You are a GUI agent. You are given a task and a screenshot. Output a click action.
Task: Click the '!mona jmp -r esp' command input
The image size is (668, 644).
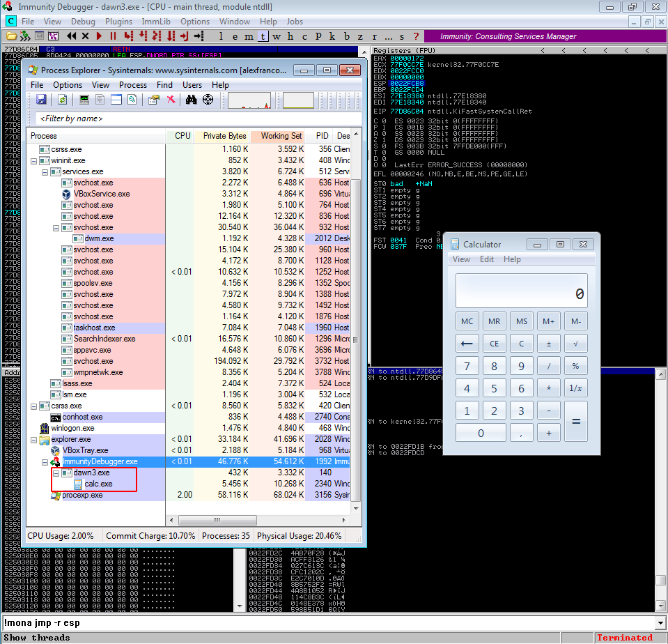(x=329, y=623)
